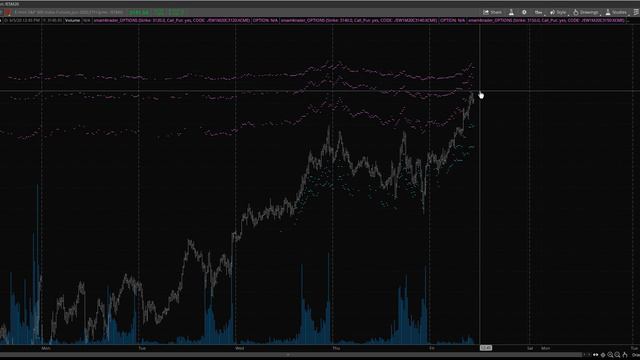The height and width of the screenshot is (360, 640).
Task: Open chart settings gear icon
Action: pyautogui.click(x=524, y=12)
